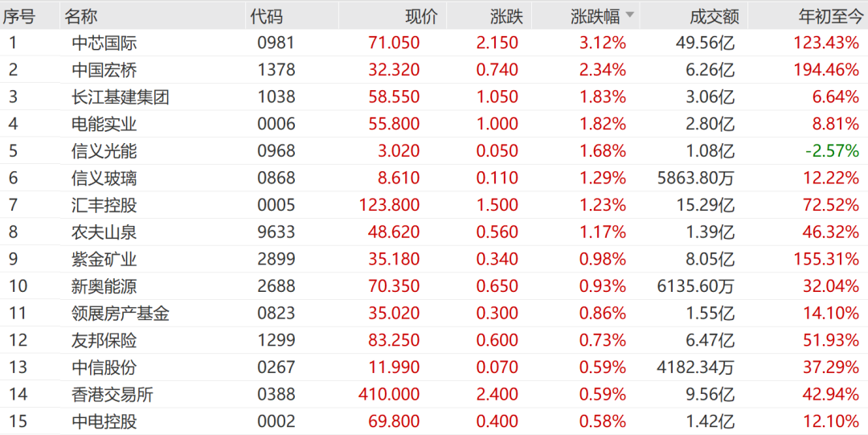Click the 名称 column header

coord(80,15)
